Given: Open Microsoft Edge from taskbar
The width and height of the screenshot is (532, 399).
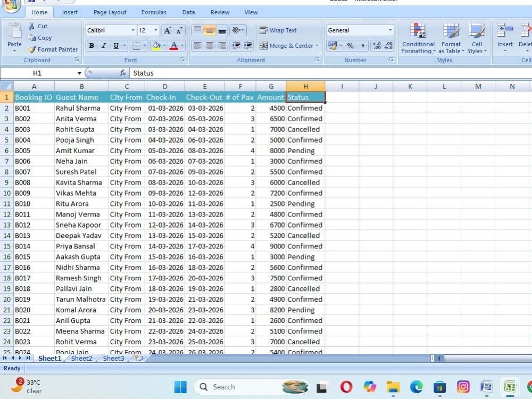Looking at the screenshot, I should pyautogui.click(x=417, y=387).
